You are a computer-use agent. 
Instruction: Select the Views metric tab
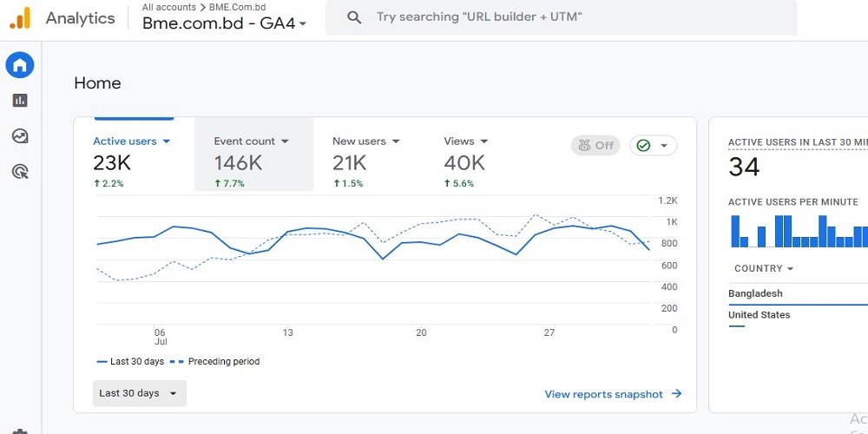[x=466, y=153]
